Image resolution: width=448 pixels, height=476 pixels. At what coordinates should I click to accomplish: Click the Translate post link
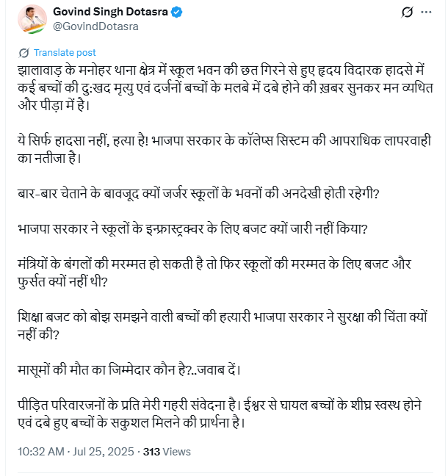(x=65, y=53)
